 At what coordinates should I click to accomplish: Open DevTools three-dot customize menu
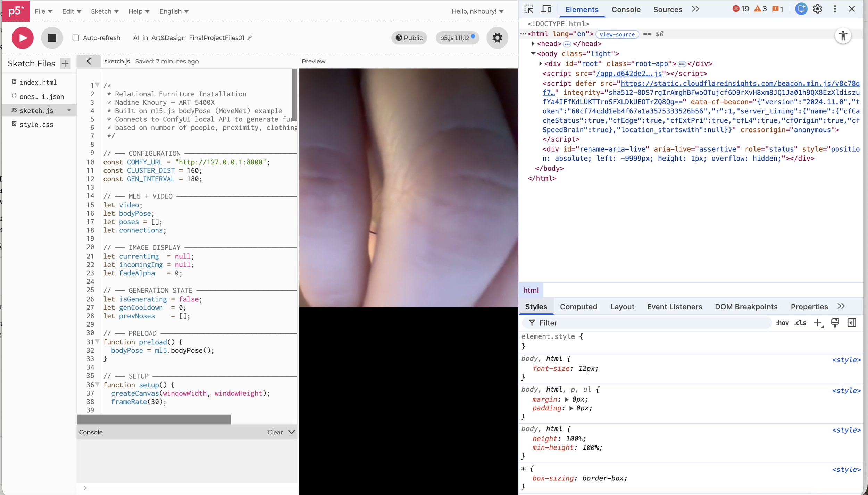click(x=835, y=9)
